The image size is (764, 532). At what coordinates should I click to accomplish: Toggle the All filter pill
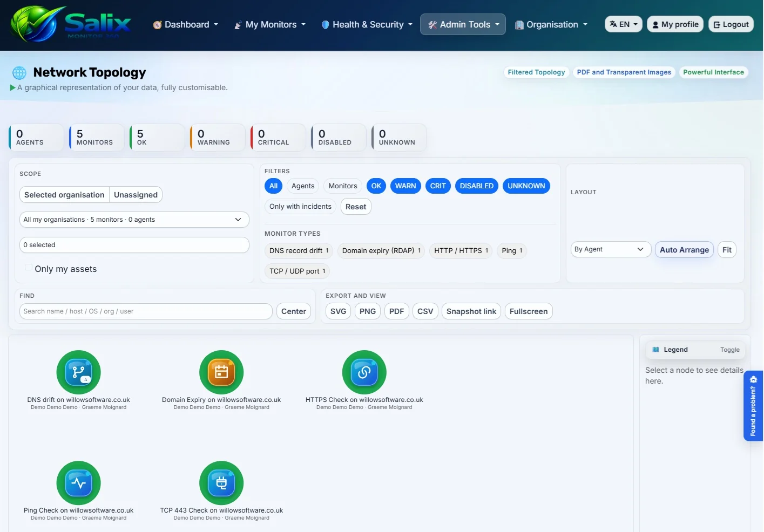pos(274,186)
